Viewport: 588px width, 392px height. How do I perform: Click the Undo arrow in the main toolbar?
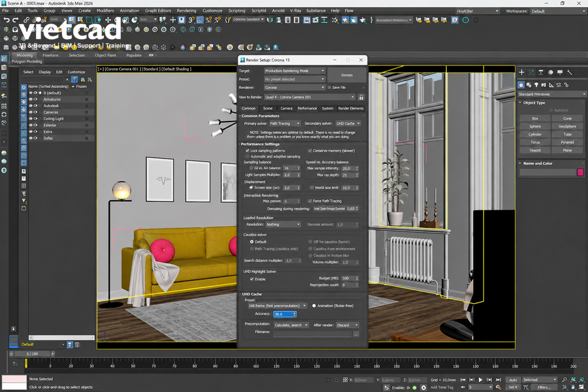[7, 20]
